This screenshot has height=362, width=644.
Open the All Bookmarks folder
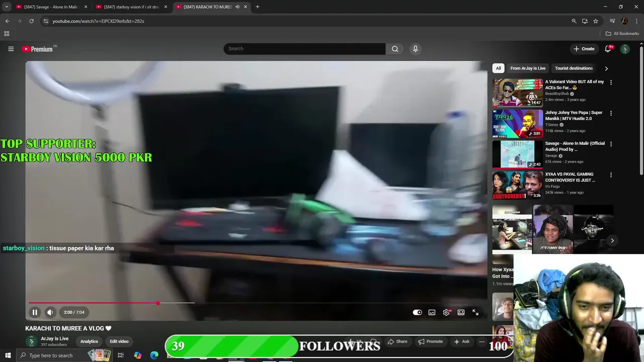click(x=622, y=34)
